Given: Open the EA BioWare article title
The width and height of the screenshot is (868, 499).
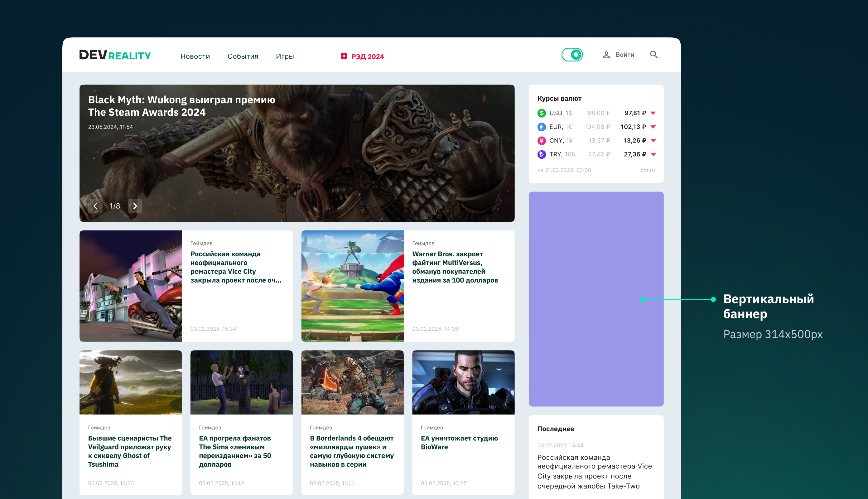Looking at the screenshot, I should pyautogui.click(x=459, y=443).
